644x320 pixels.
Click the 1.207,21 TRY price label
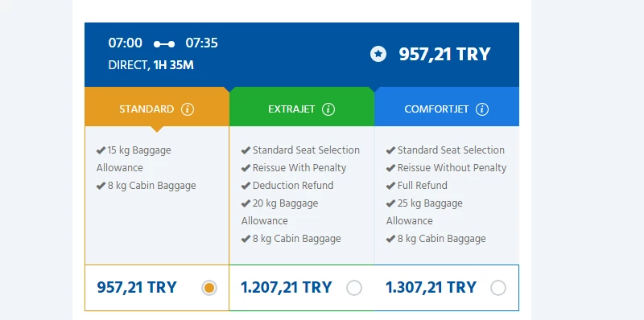287,287
